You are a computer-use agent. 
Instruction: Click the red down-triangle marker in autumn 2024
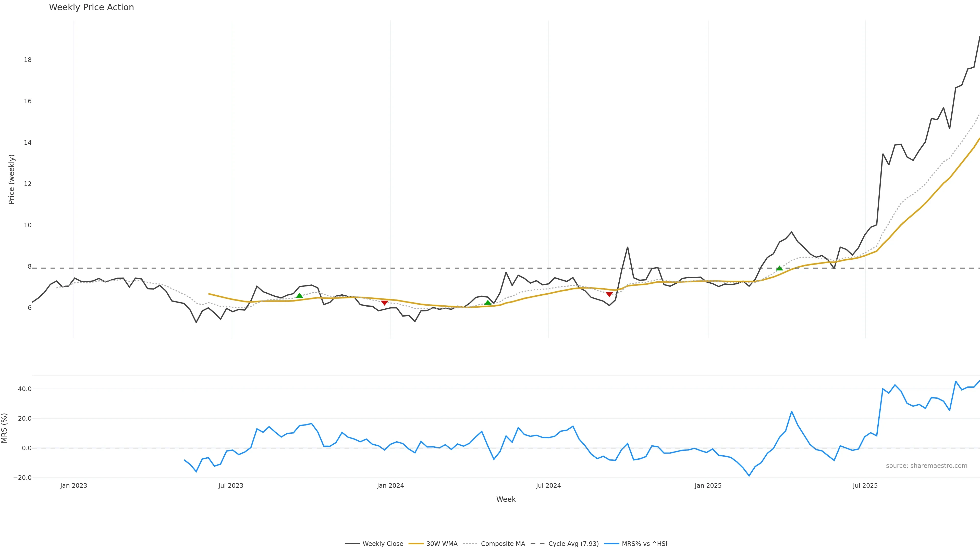609,294
